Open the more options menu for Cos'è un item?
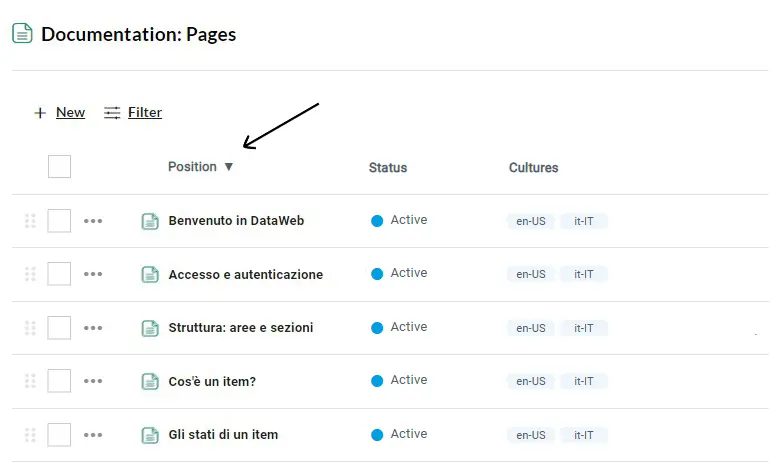 pos(93,382)
